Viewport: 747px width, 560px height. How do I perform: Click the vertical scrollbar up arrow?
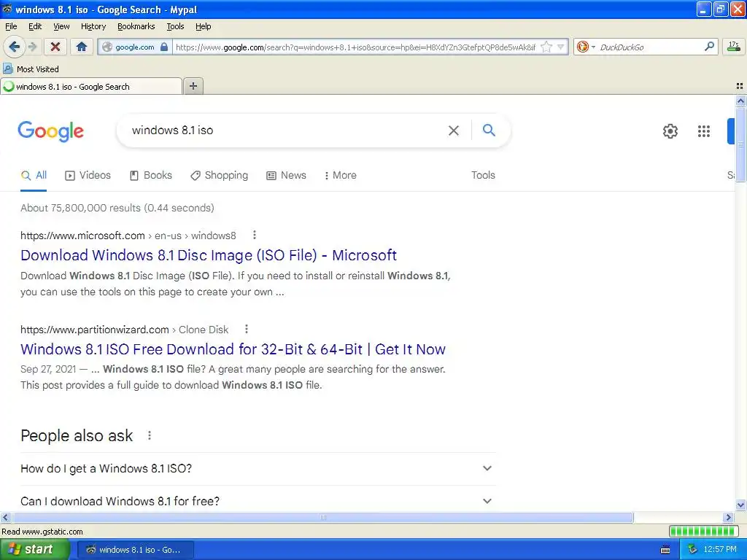pos(740,101)
